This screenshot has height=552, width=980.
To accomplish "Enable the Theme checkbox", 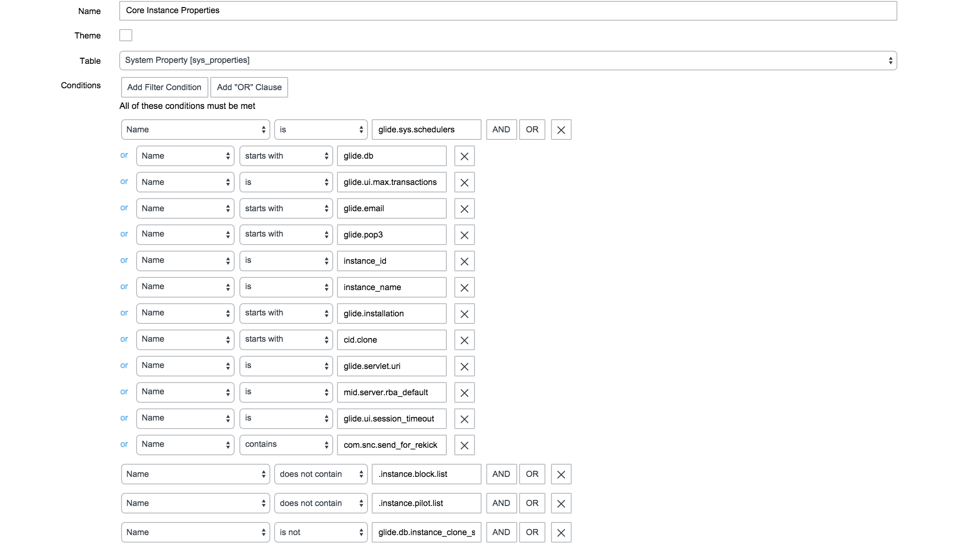I will coord(125,35).
